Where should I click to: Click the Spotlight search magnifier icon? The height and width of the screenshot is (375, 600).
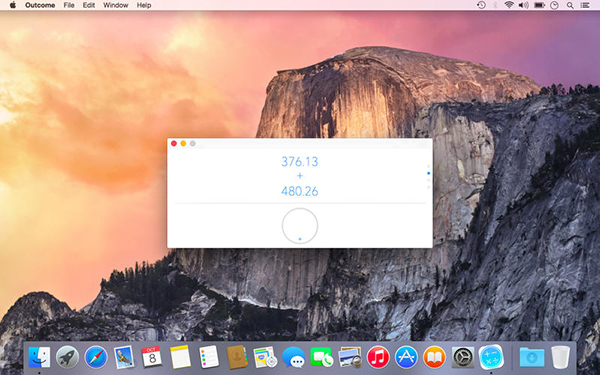(570, 5)
